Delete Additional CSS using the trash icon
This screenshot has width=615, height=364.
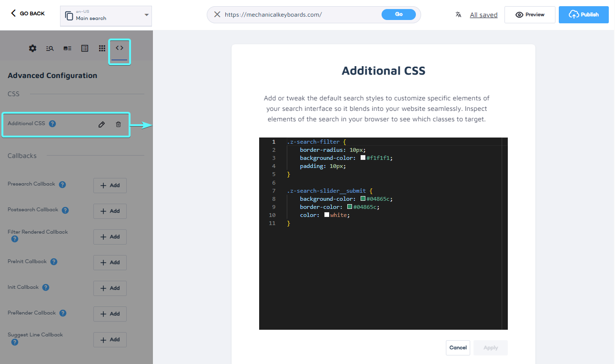coord(118,124)
